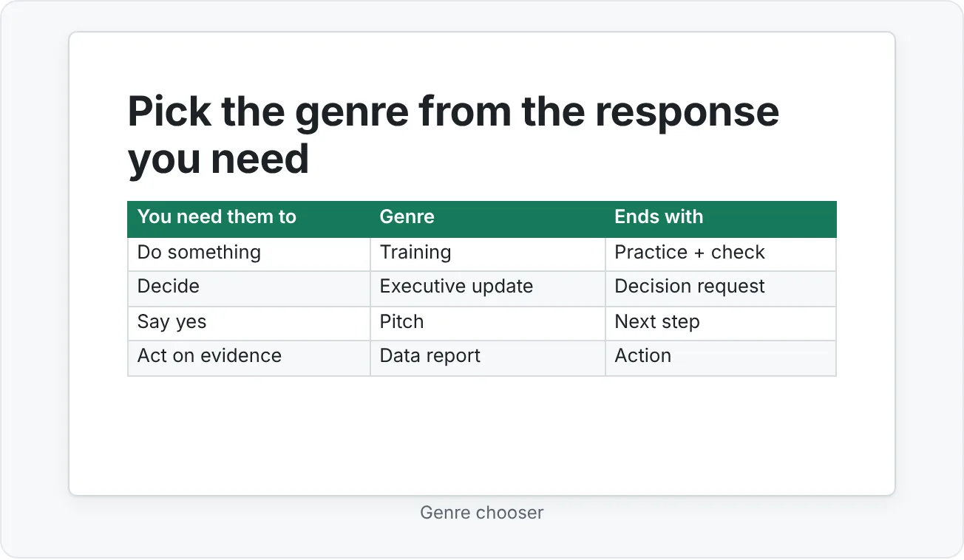Click the 'Data report' cell

(x=488, y=357)
